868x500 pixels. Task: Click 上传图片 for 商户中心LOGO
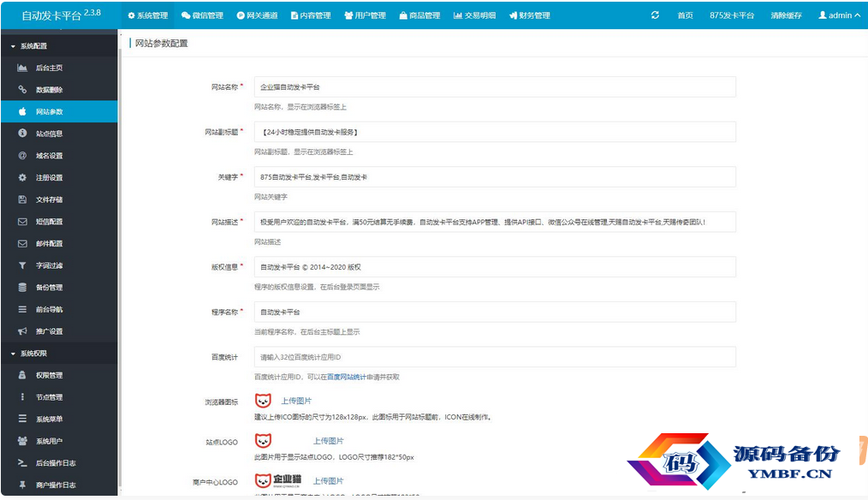point(328,481)
